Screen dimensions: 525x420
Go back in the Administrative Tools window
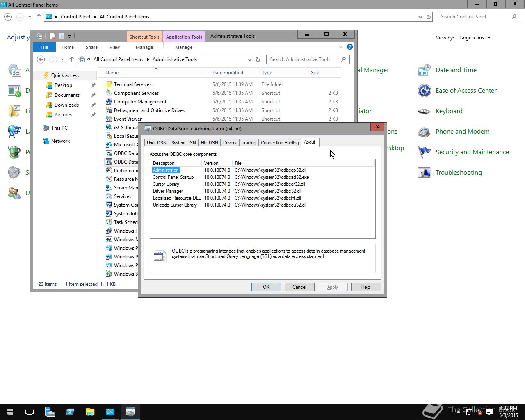coord(41,59)
